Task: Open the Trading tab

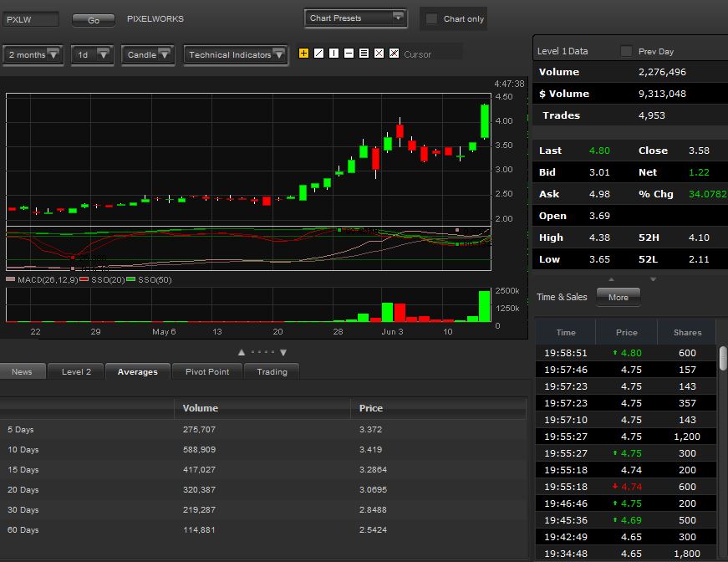Action: point(272,371)
